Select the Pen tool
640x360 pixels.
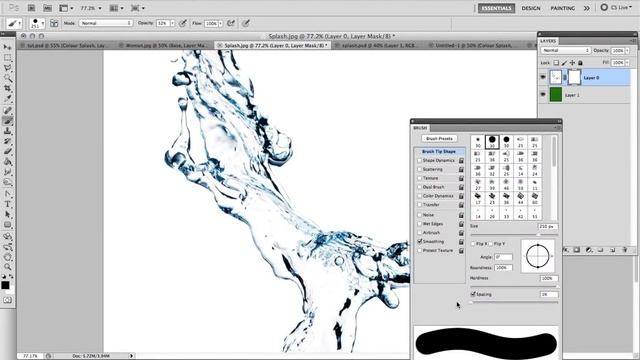(x=7, y=194)
